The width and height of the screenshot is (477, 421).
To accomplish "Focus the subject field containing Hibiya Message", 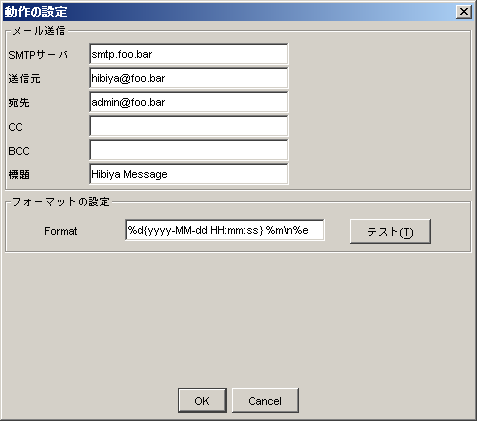I will click(x=189, y=174).
